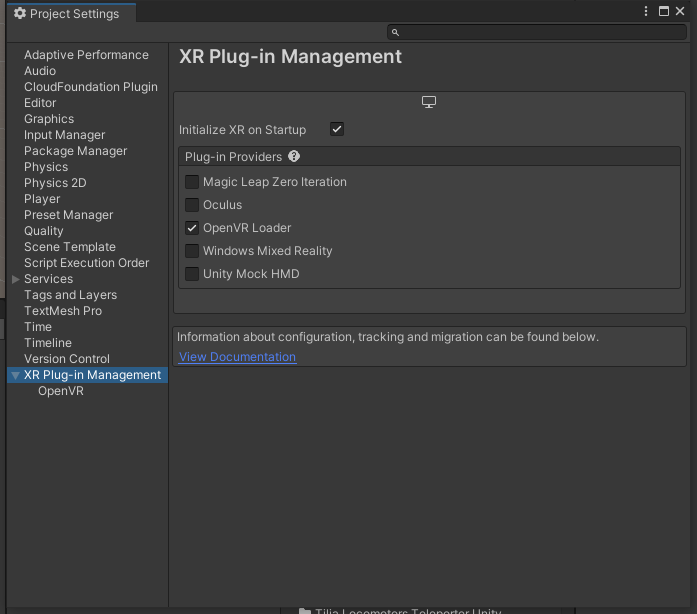Image resolution: width=697 pixels, height=614 pixels.
Task: Open Adaptive Performance settings
Action: click(x=86, y=55)
